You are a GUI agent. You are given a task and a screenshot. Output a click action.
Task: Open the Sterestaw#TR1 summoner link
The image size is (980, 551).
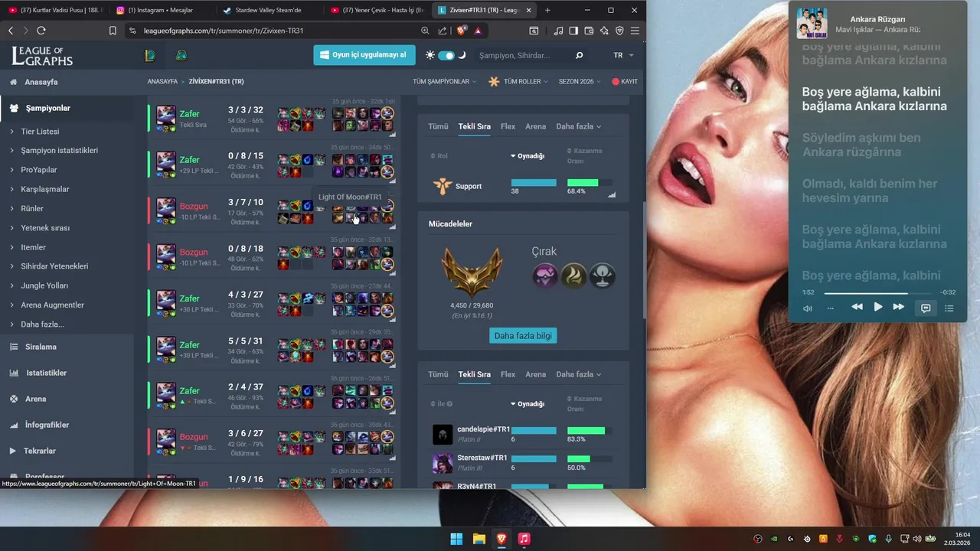point(482,458)
